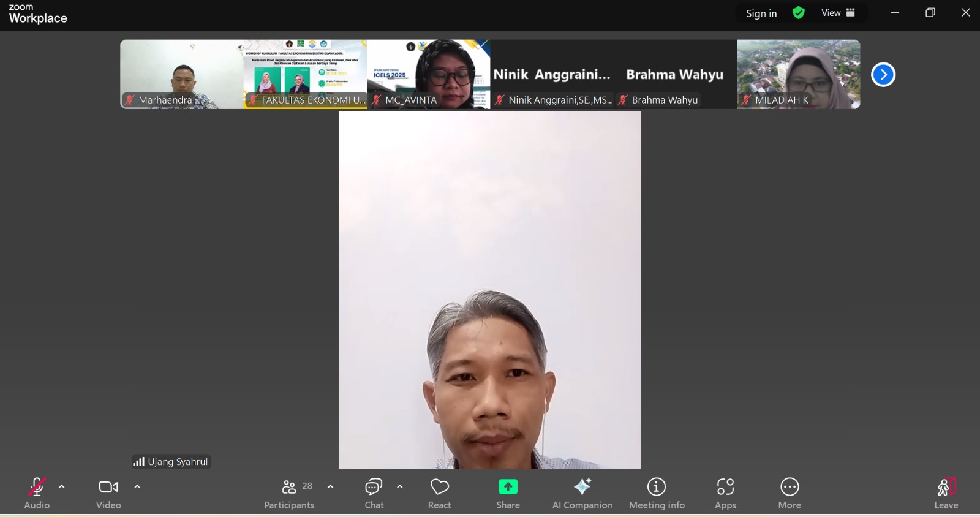Open the View layout menu
Image resolution: width=980 pixels, height=517 pixels.
tap(838, 13)
